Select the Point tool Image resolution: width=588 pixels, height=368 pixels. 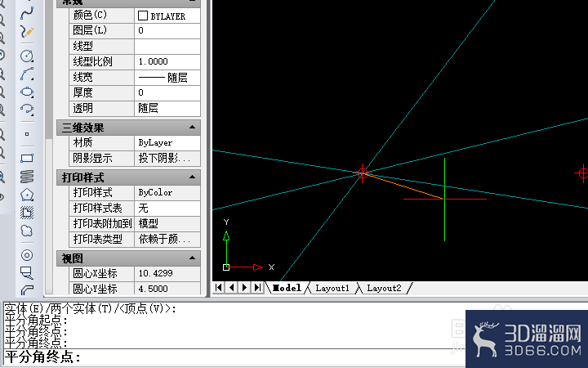click(x=27, y=134)
